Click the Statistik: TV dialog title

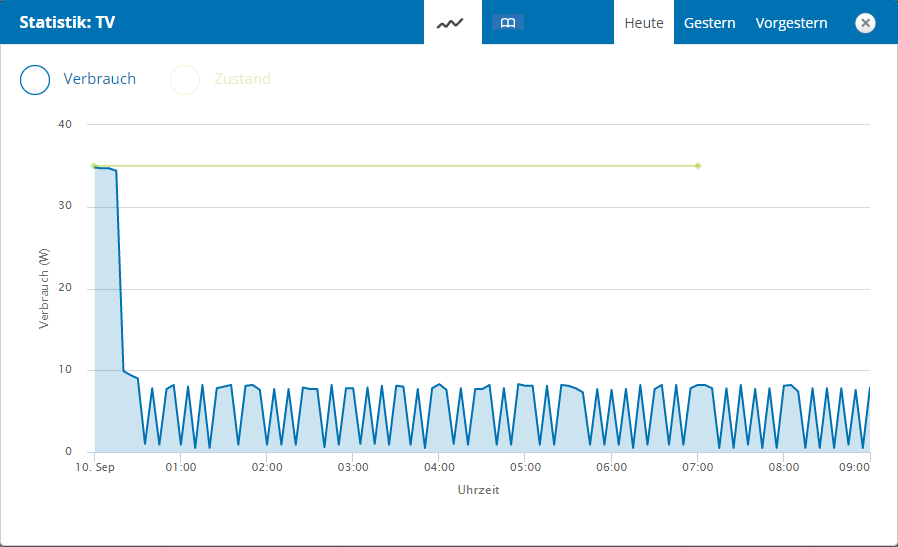pyautogui.click(x=67, y=22)
